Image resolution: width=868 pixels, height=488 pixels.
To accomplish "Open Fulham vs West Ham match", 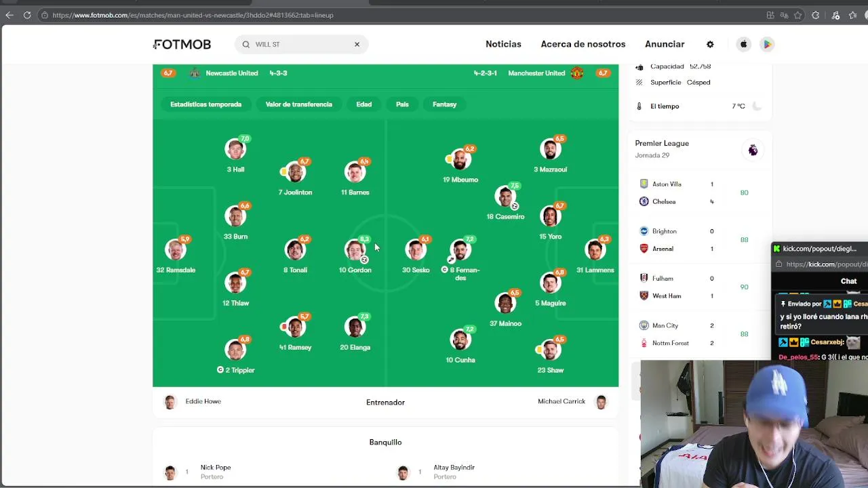I will (700, 287).
